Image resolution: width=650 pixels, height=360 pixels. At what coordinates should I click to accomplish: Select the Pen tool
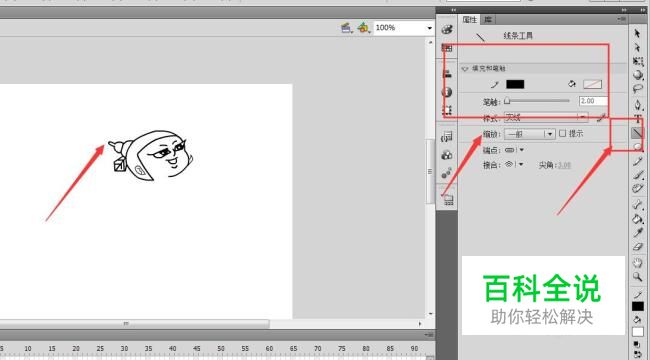click(638, 105)
